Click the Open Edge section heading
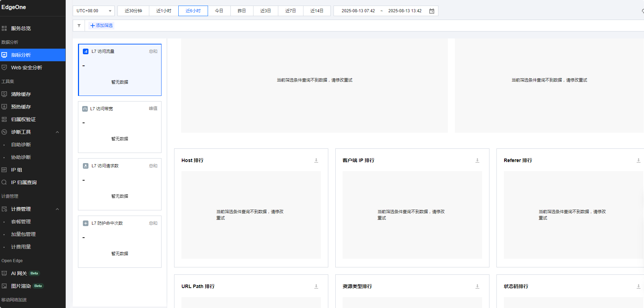 click(12, 261)
